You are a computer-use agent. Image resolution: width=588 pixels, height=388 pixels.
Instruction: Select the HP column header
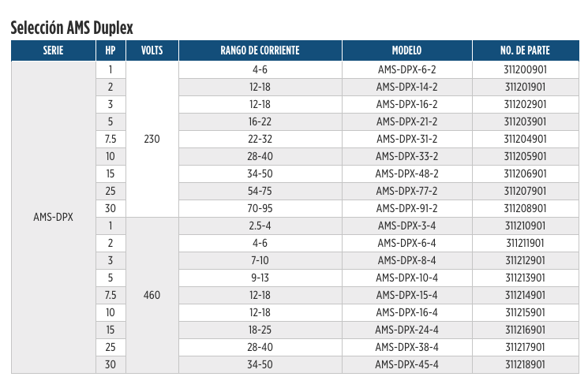(x=110, y=50)
